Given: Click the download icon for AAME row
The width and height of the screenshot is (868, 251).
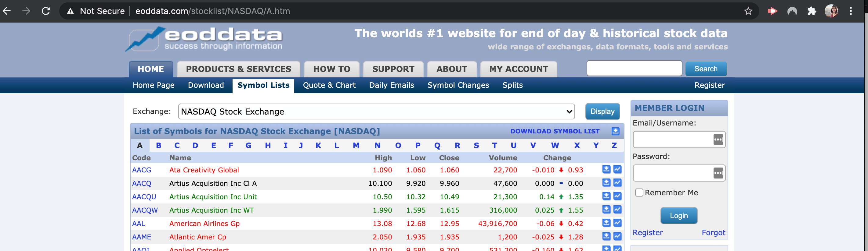Looking at the screenshot, I should (x=606, y=237).
